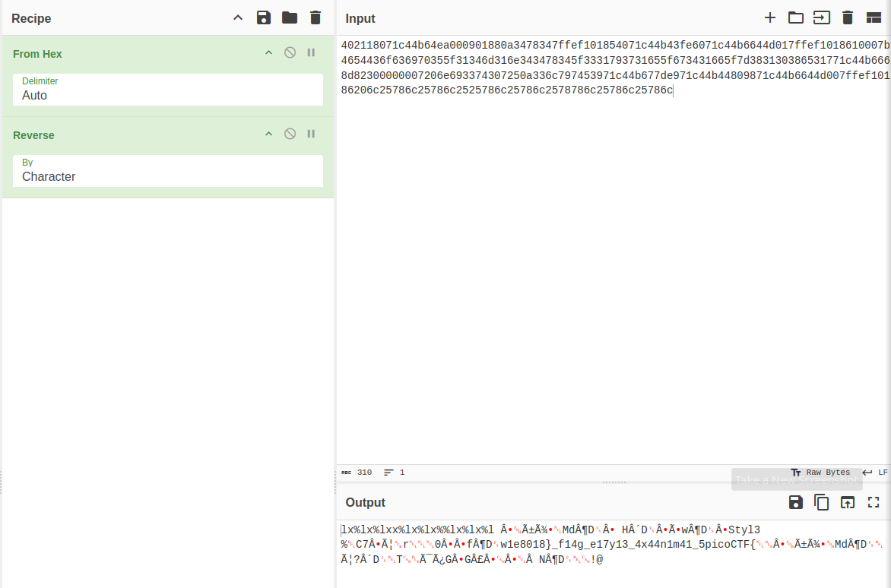Clear input and output
Image resolution: width=891 pixels, height=588 pixels.
(847, 17)
